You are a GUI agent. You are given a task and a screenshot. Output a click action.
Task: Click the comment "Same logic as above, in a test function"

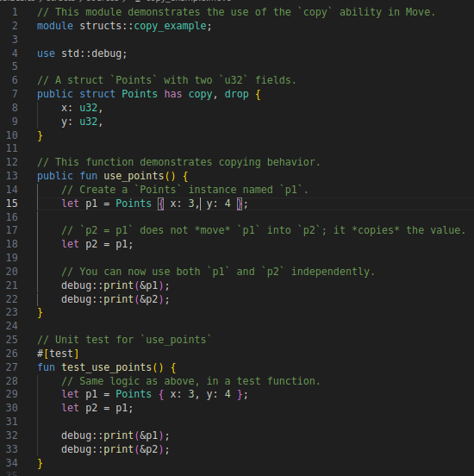point(190,381)
